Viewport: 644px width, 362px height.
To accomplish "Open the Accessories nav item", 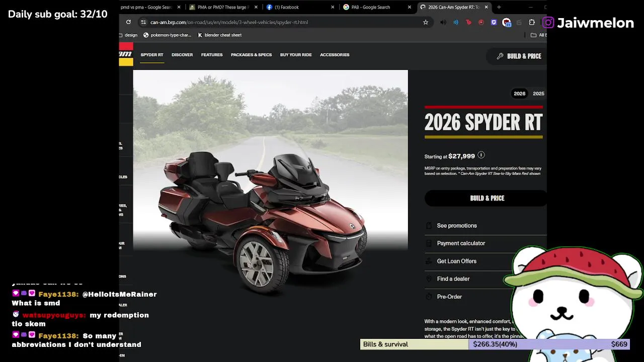I will (335, 55).
